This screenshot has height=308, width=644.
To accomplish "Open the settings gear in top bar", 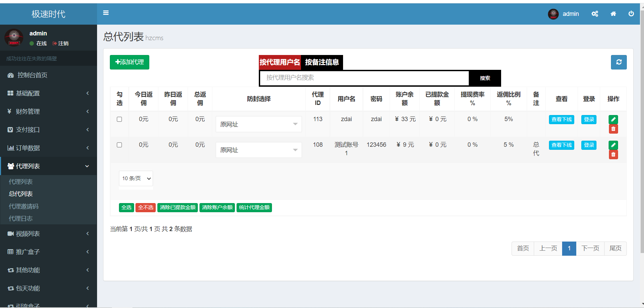I will pyautogui.click(x=595, y=14).
